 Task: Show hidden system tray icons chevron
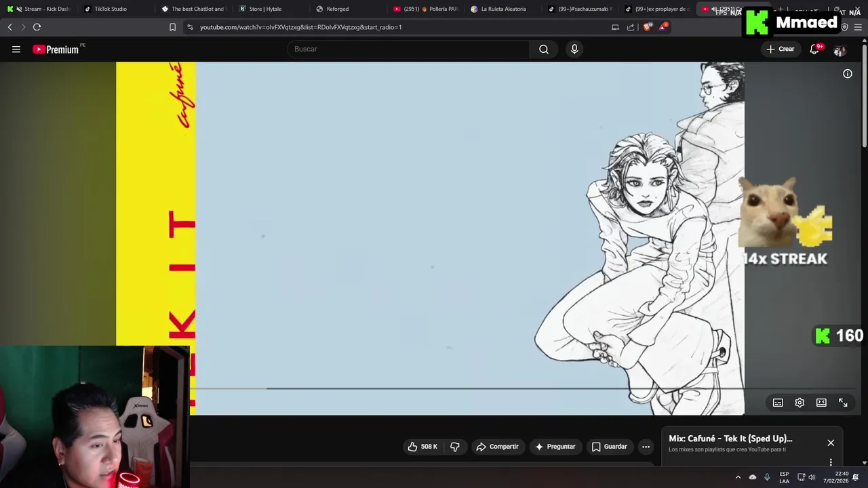(738, 477)
